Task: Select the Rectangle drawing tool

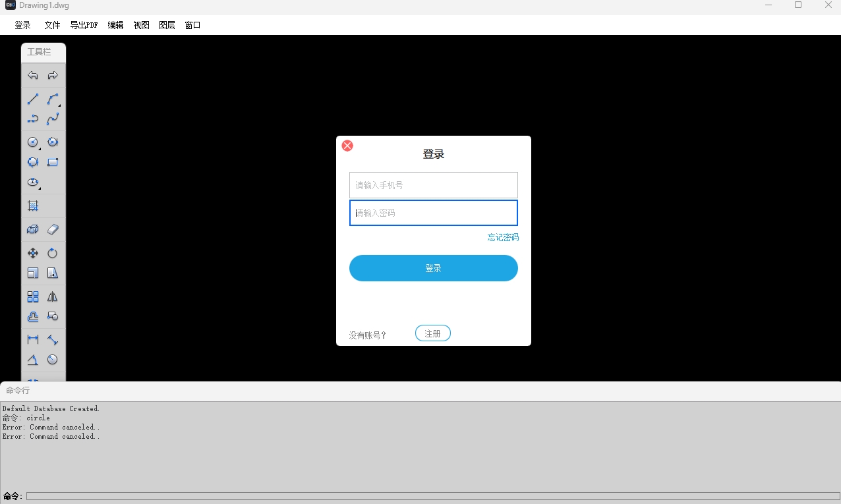Action: click(x=52, y=161)
